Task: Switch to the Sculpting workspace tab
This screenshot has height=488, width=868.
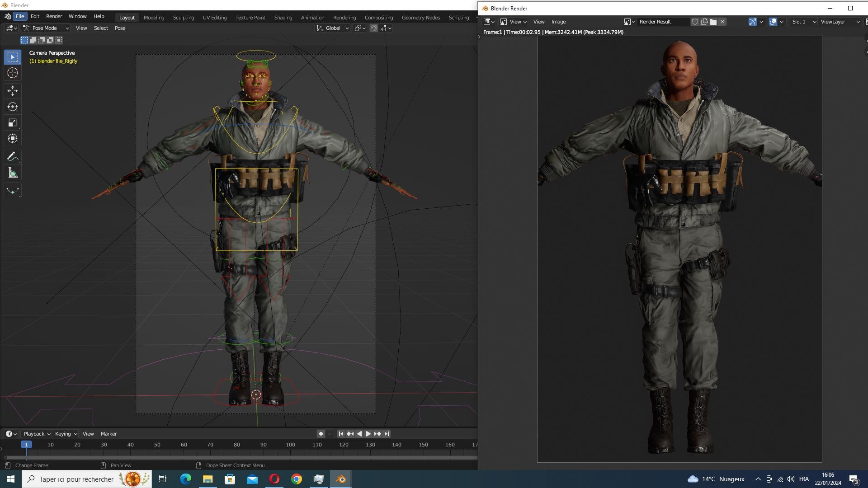Action: [x=184, y=18]
